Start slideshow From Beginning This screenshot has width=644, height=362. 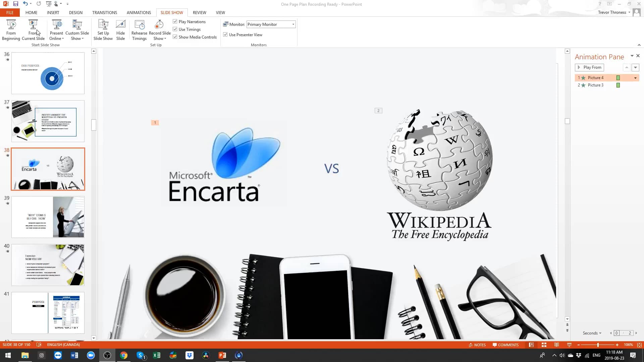pyautogui.click(x=11, y=29)
